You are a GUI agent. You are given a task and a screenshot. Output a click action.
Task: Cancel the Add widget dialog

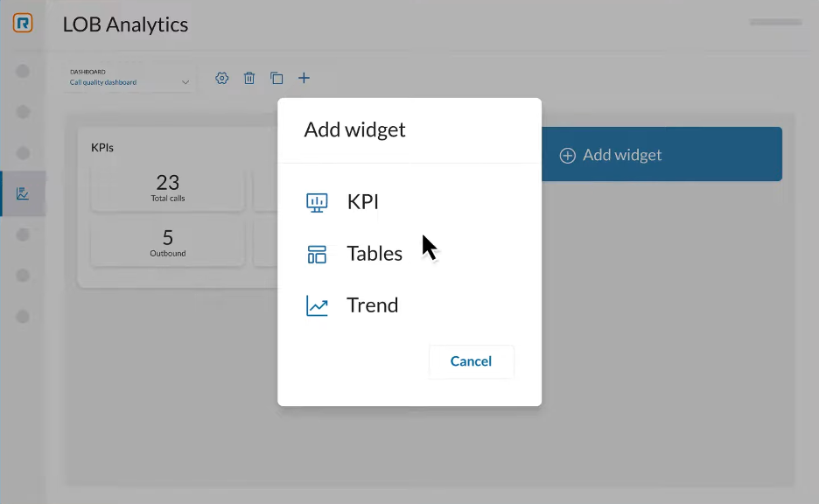tap(471, 361)
